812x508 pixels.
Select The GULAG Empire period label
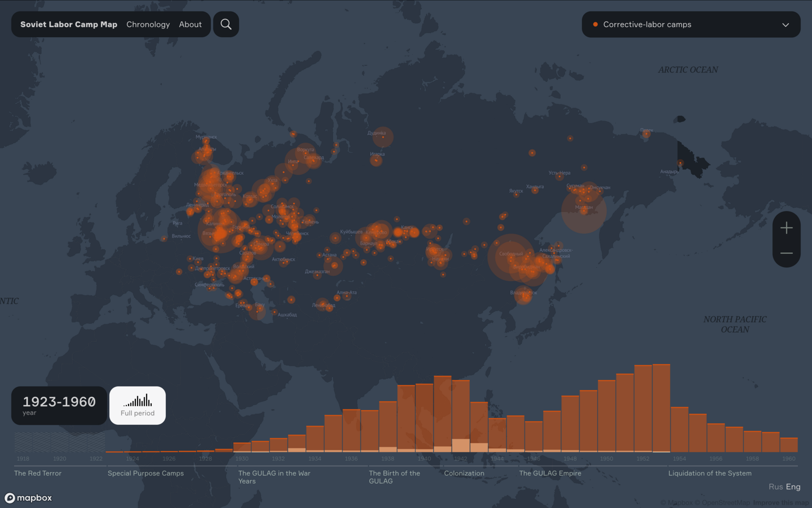(550, 473)
